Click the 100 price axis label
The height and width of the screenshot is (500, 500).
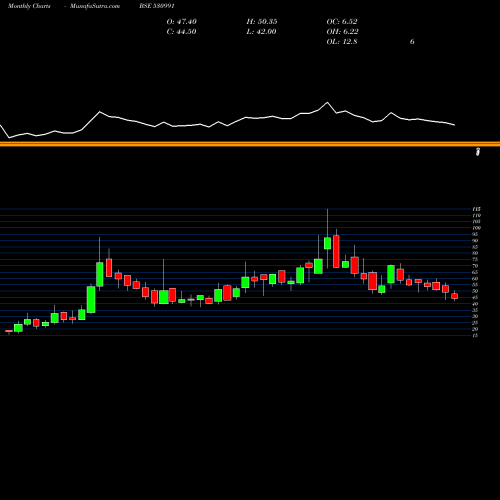point(476,228)
